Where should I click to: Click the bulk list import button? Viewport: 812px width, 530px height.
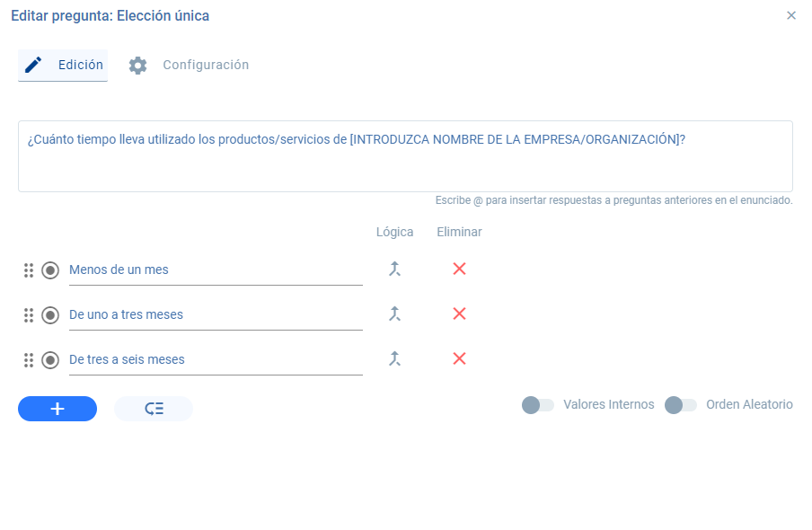click(x=154, y=409)
